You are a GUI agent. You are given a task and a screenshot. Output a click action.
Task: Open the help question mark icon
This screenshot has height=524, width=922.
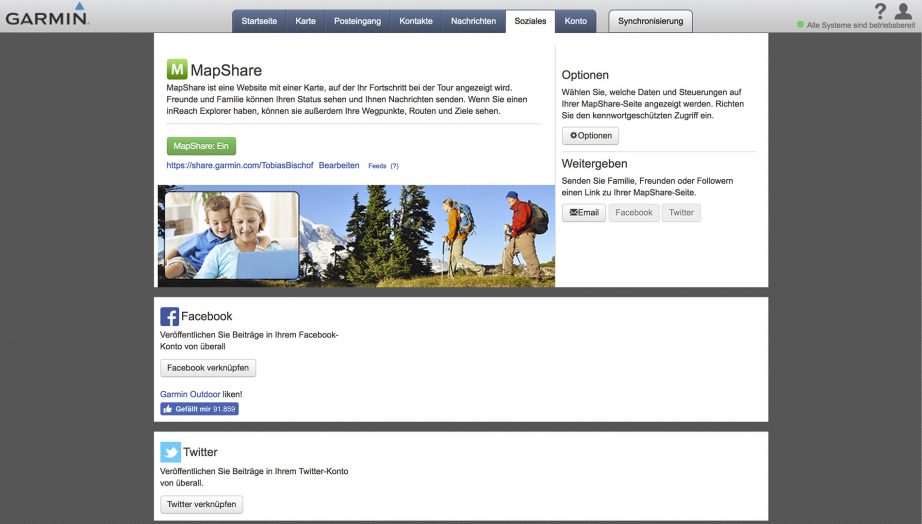880,11
